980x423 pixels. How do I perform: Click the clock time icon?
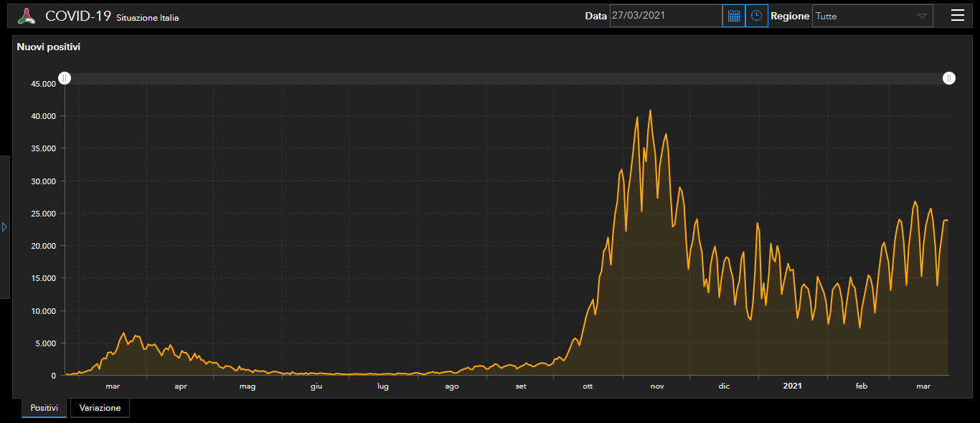click(756, 16)
